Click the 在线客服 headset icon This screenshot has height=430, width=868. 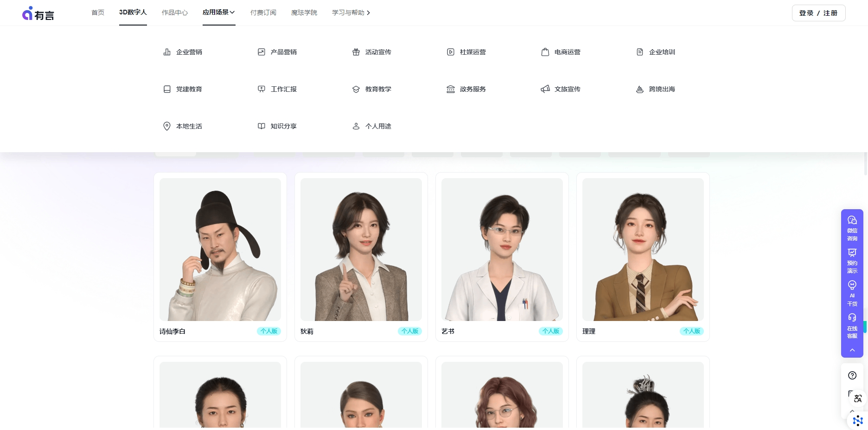852,318
